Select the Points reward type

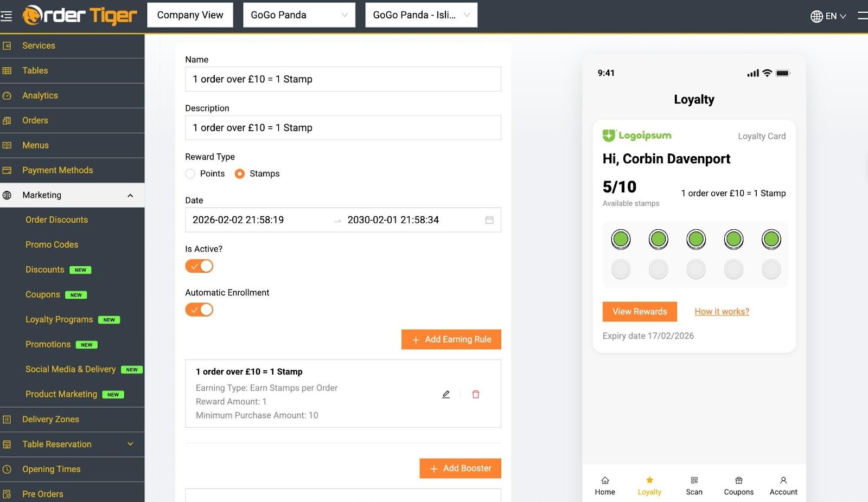click(190, 174)
